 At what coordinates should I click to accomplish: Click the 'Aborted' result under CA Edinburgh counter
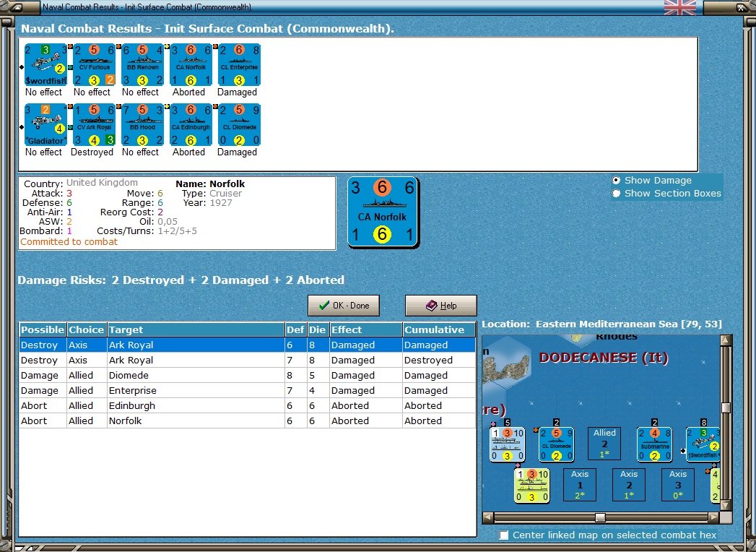click(189, 152)
